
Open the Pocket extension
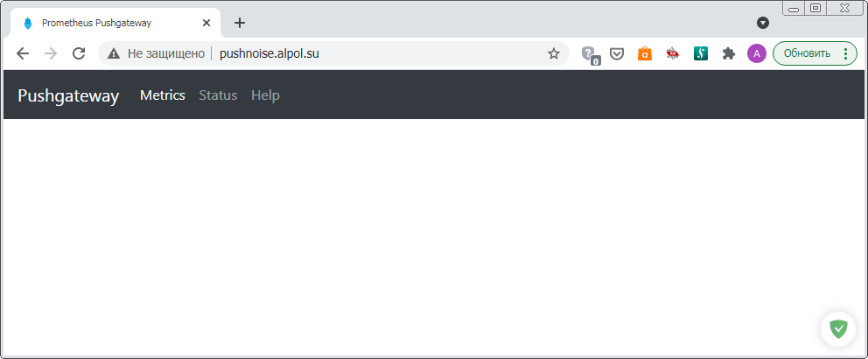617,53
